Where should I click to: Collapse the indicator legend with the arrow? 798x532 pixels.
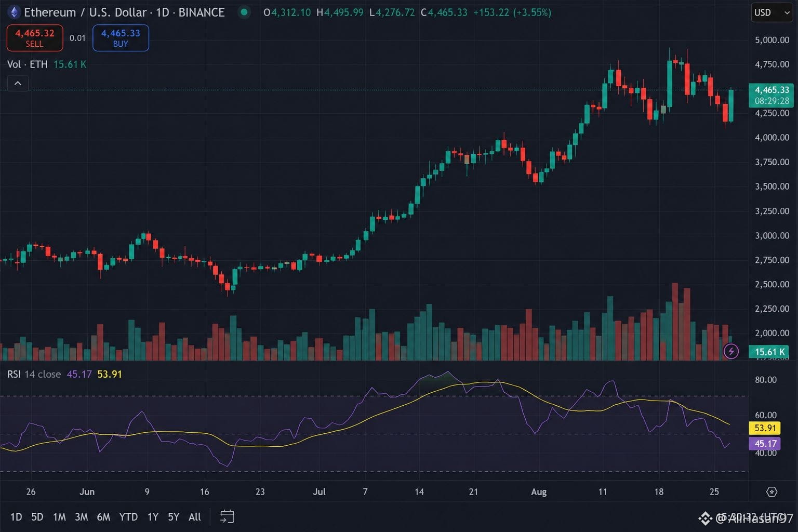pos(18,83)
